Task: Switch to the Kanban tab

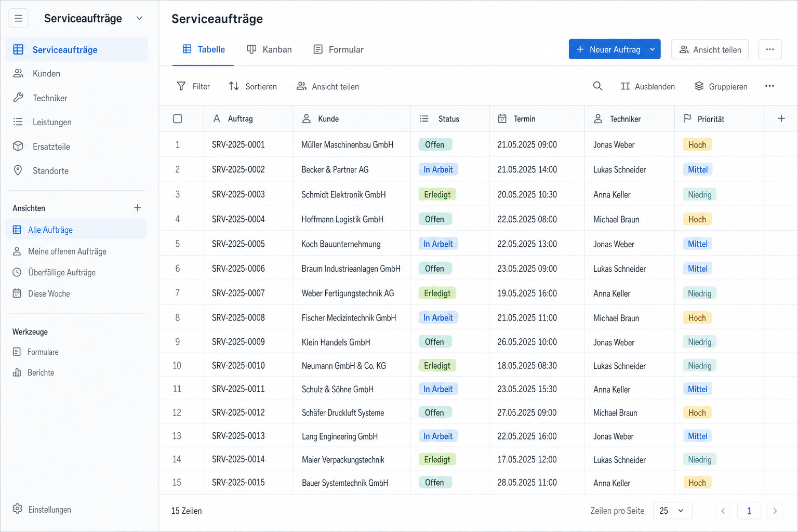Action: pos(269,49)
